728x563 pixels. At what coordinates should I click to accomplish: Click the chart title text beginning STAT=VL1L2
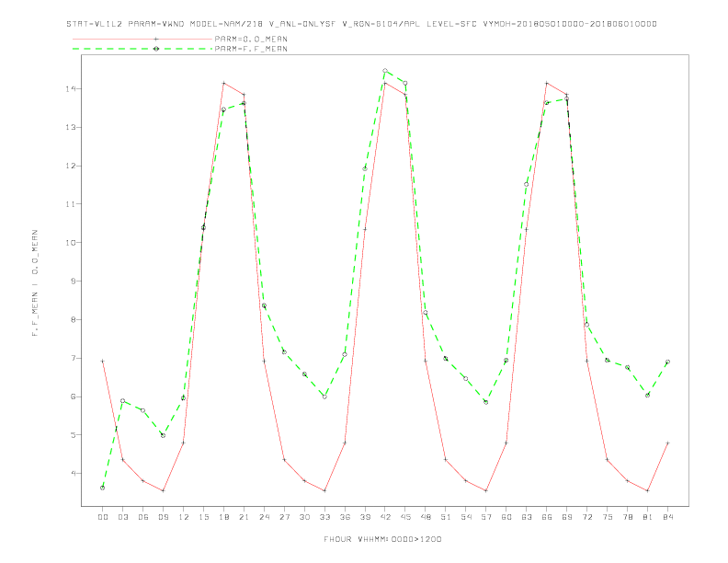click(x=361, y=24)
